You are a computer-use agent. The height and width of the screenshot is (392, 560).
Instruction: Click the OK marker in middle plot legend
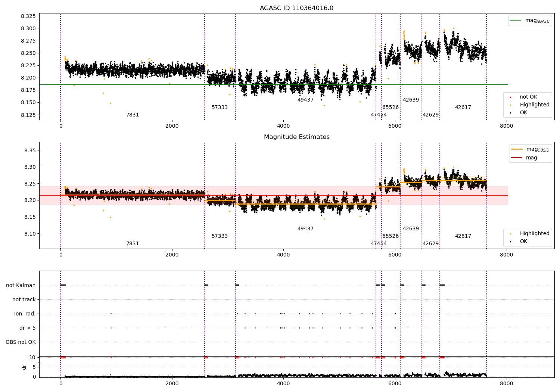[510, 242]
